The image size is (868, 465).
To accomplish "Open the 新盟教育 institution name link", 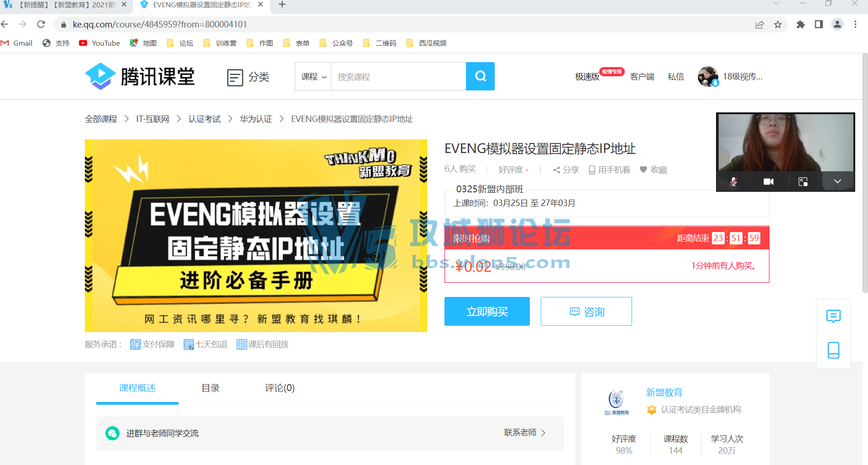I will click(664, 392).
